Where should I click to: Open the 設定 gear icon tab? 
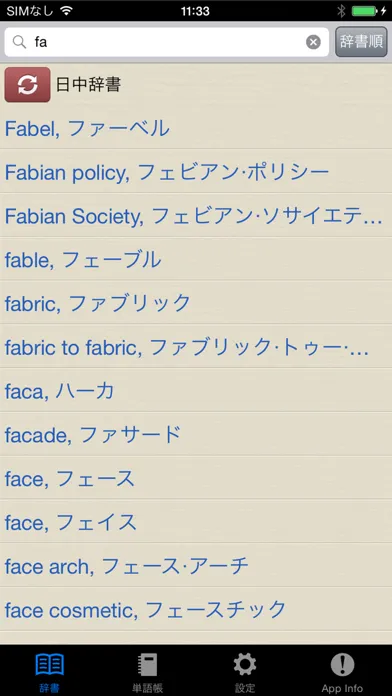tap(245, 672)
